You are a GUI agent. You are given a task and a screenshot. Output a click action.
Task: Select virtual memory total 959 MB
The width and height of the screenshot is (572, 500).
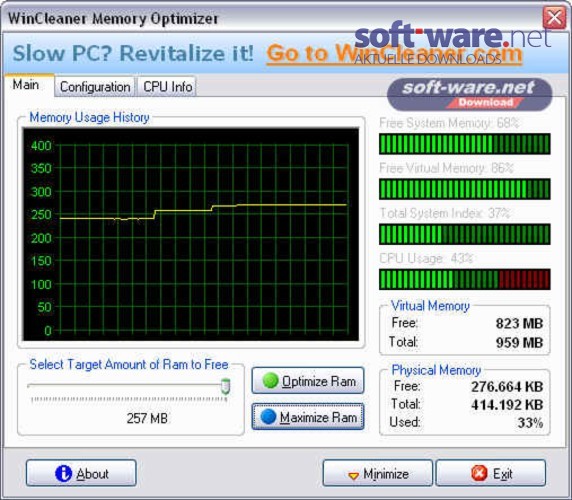tap(519, 342)
